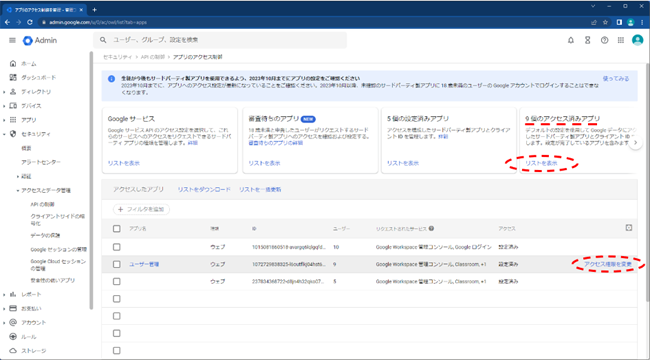Click the security shield icon
The width and height of the screenshot is (650, 360).
coord(13,134)
